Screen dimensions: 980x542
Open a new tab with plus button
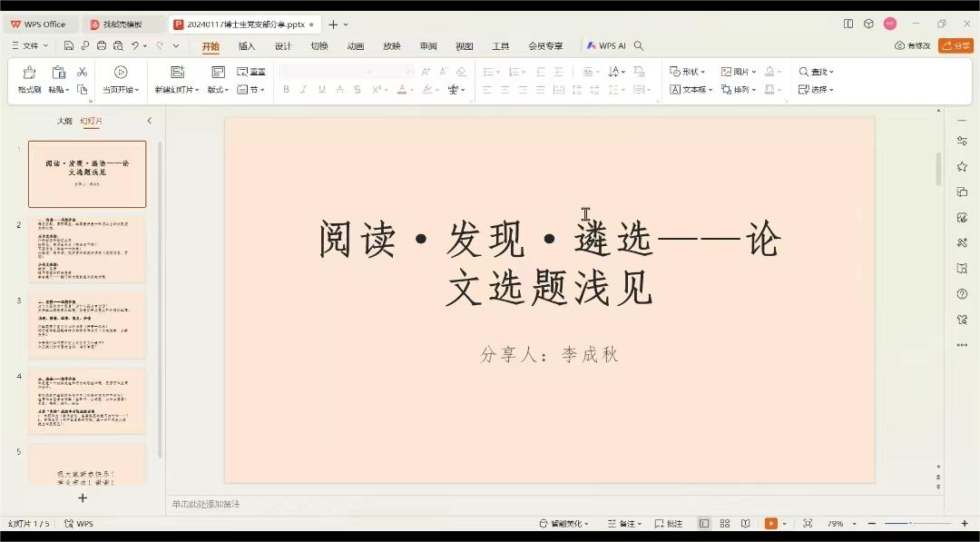coord(333,25)
